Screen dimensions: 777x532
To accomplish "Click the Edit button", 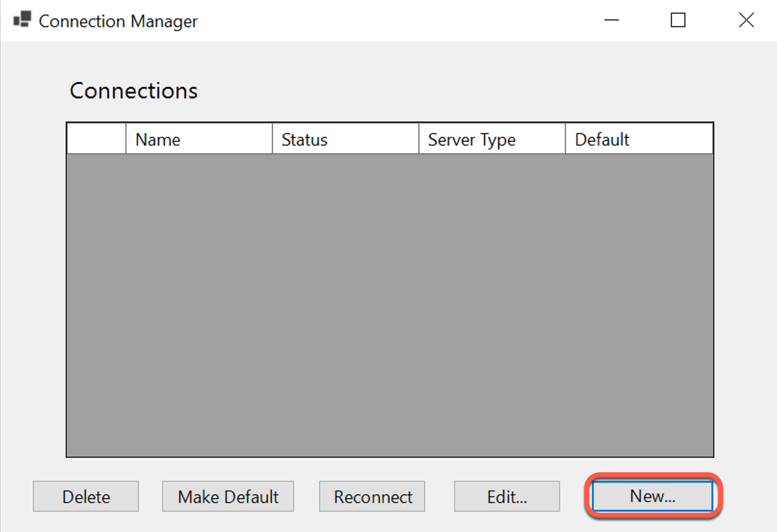I will (507, 496).
